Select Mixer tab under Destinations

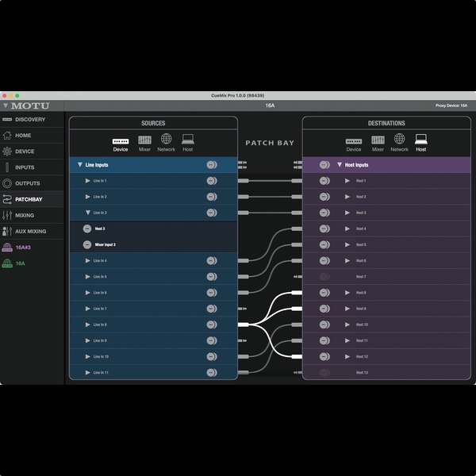point(378,144)
